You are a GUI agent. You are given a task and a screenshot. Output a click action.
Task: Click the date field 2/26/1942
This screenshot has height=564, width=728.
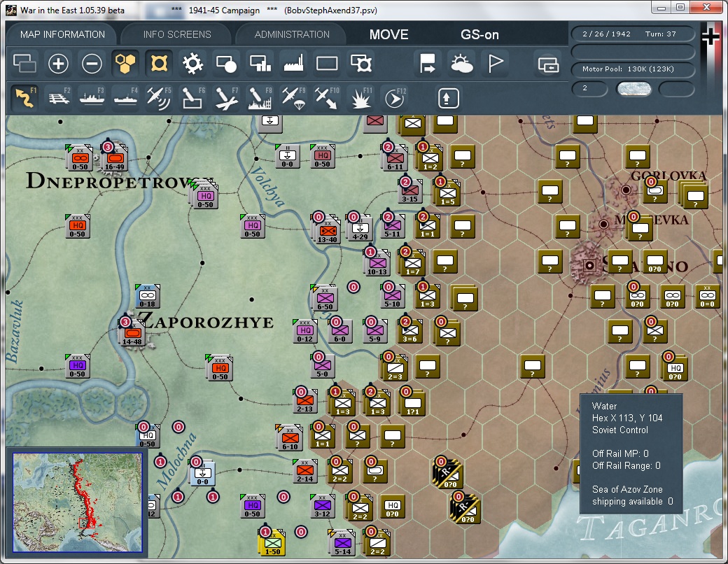[606, 34]
